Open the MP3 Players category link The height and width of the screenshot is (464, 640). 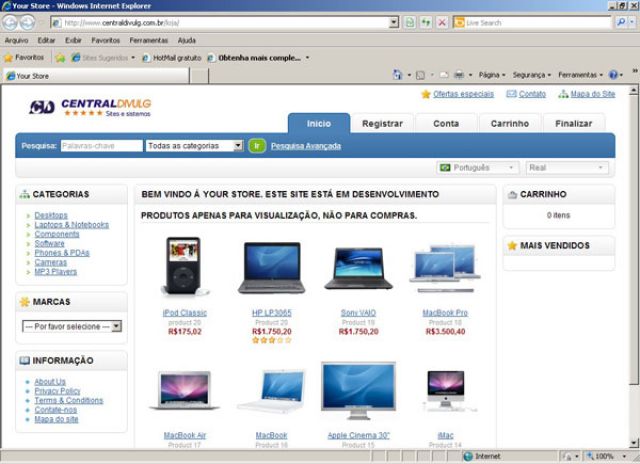click(x=56, y=271)
